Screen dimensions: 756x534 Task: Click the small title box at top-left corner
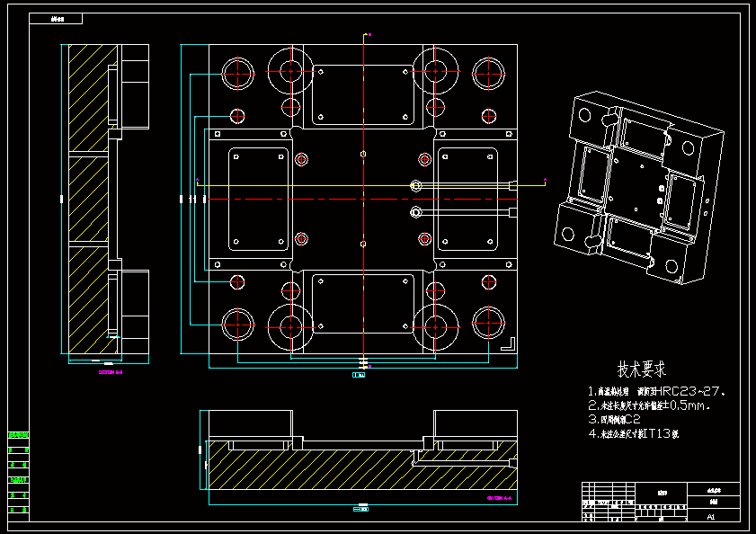pyautogui.click(x=56, y=18)
